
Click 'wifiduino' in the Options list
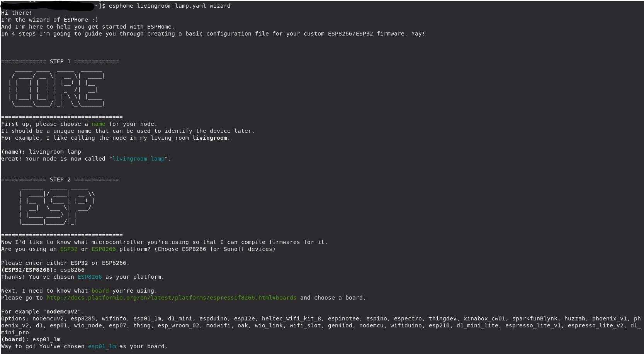click(x=406, y=325)
